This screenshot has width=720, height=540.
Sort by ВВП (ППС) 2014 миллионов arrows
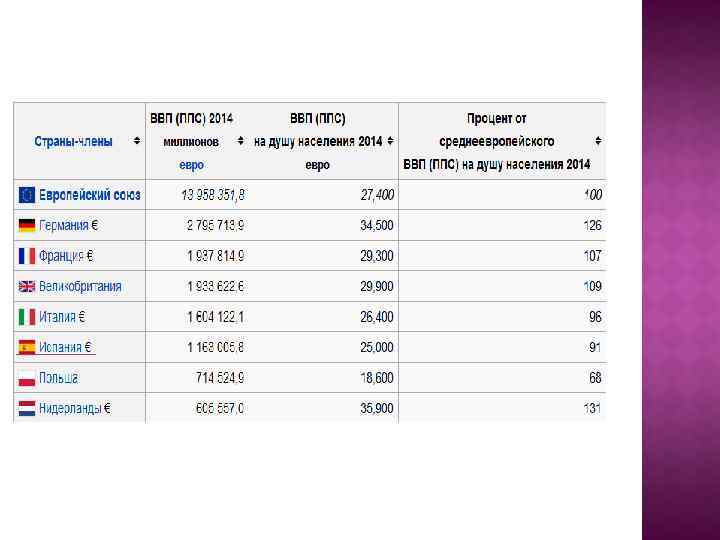point(241,142)
